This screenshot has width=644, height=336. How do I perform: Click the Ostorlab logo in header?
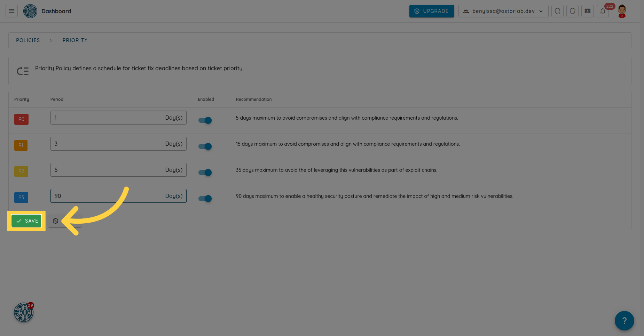[x=30, y=11]
